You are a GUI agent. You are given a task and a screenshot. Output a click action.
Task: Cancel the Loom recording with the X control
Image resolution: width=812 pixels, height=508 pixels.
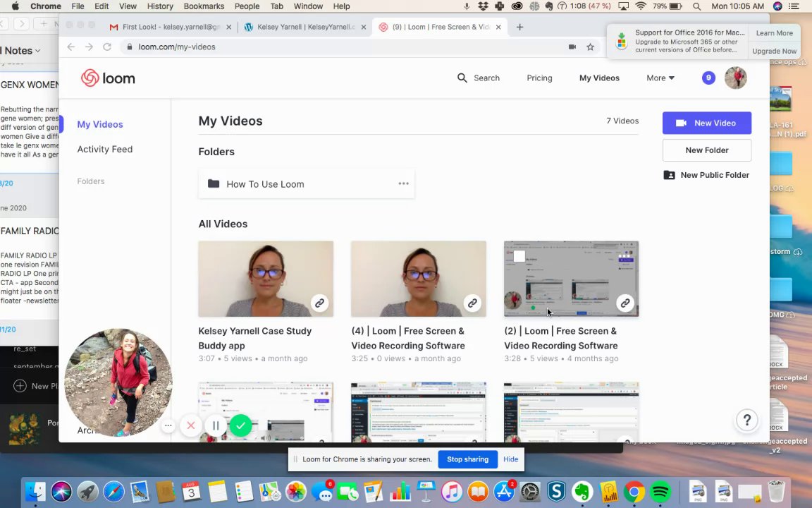point(190,425)
